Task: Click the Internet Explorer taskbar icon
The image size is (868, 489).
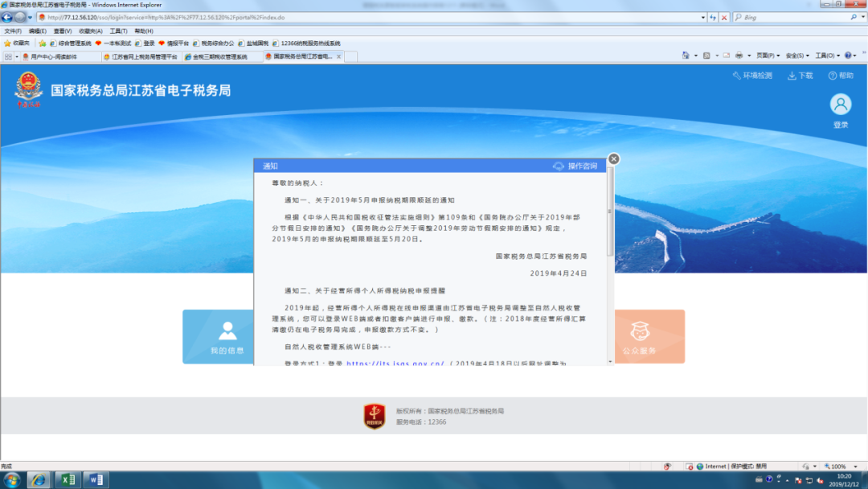Action: (x=39, y=479)
